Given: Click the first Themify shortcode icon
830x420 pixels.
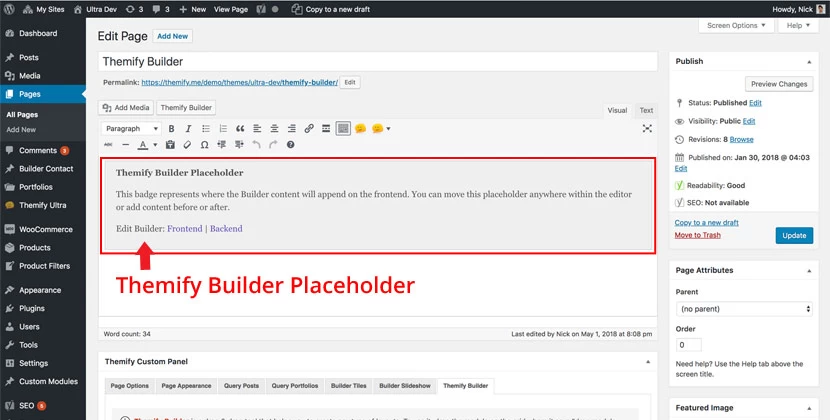Looking at the screenshot, I should tap(360, 129).
